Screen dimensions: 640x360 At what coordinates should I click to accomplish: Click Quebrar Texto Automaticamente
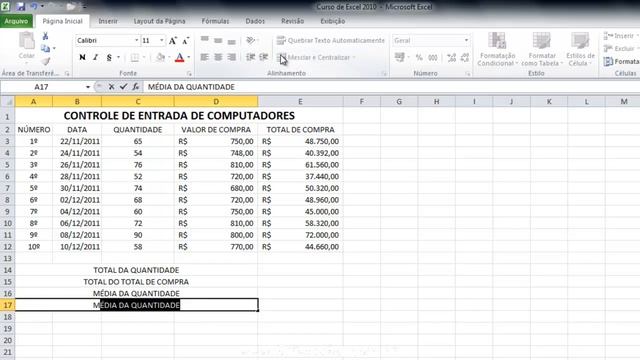(331, 40)
